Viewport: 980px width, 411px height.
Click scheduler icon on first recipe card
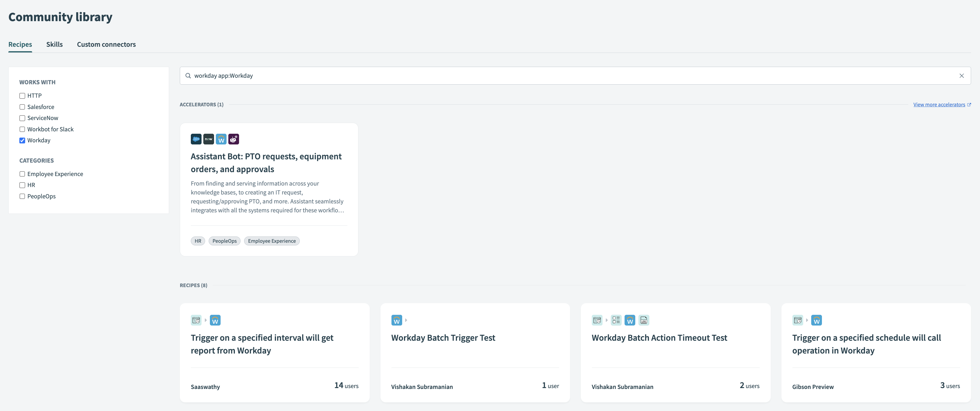(196, 320)
